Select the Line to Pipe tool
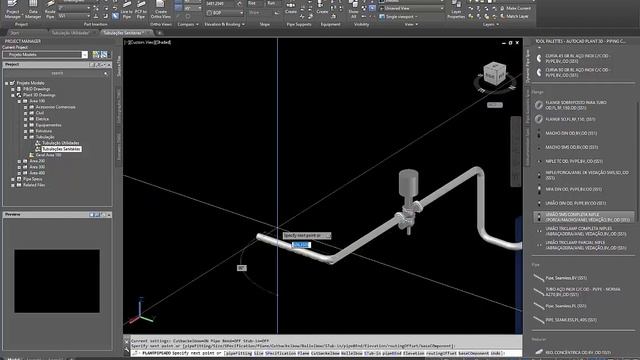The width and height of the screenshot is (640, 360). tap(127, 9)
